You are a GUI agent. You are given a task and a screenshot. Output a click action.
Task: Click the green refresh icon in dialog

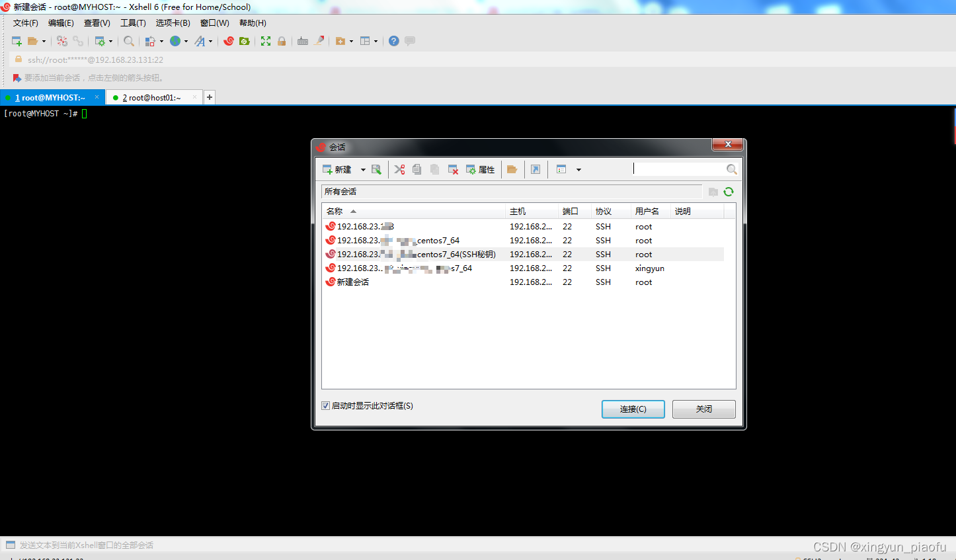click(x=729, y=192)
